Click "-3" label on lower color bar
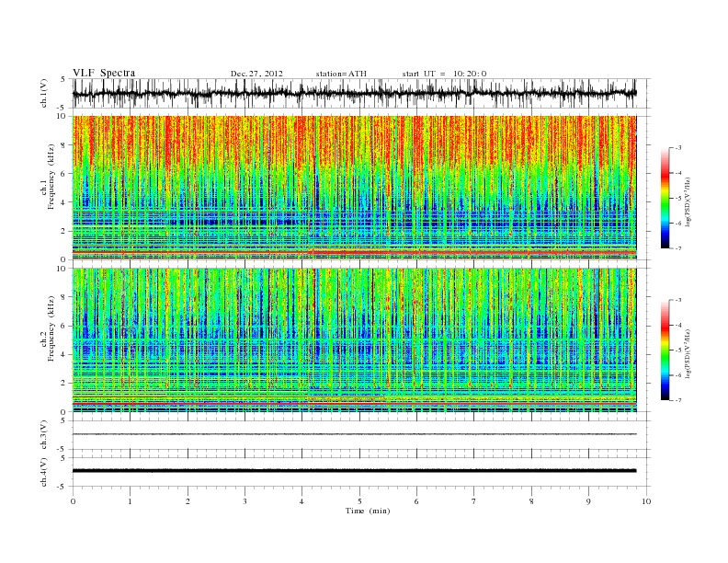The height and width of the screenshot is (563, 728). pyautogui.click(x=678, y=300)
